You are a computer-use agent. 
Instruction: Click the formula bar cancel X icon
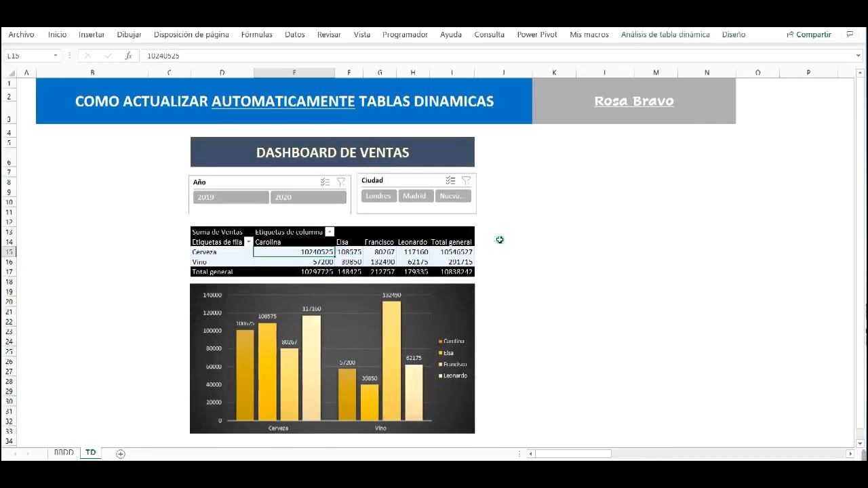point(87,56)
